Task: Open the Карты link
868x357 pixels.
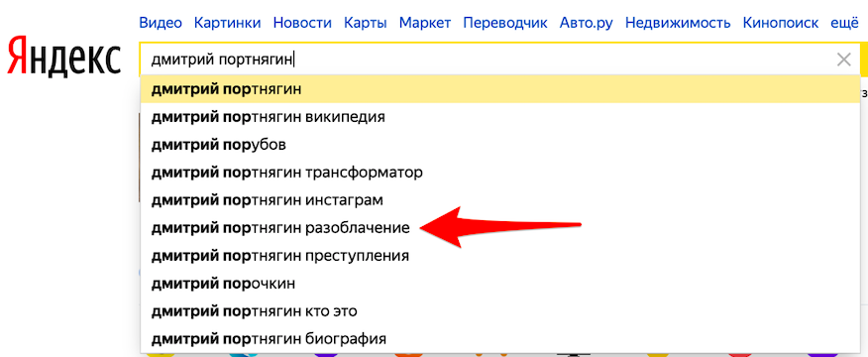Action: click(x=366, y=23)
